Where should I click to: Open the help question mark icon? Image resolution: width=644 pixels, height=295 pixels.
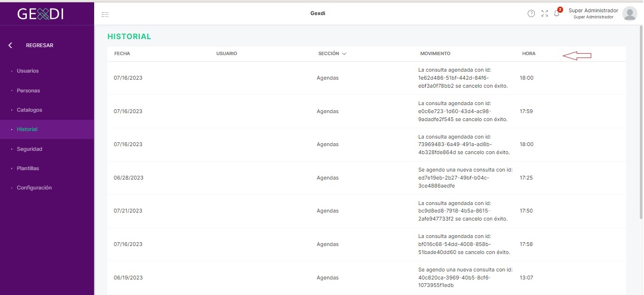[x=531, y=14]
